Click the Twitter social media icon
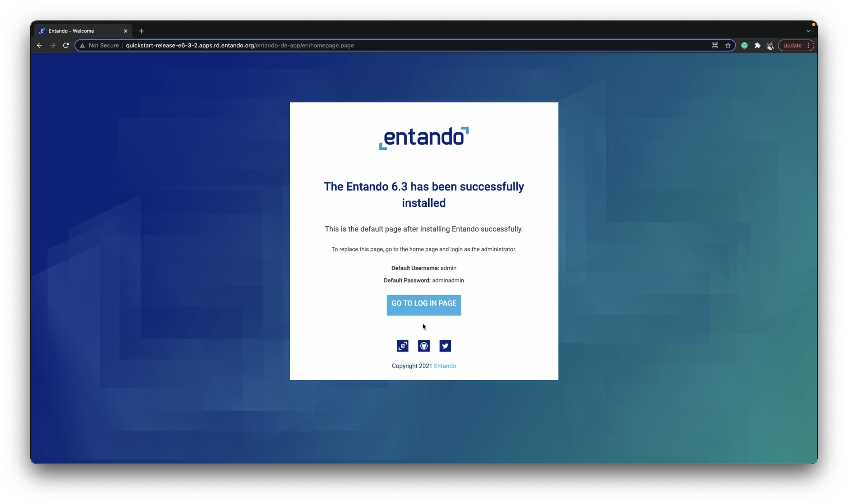 (445, 346)
